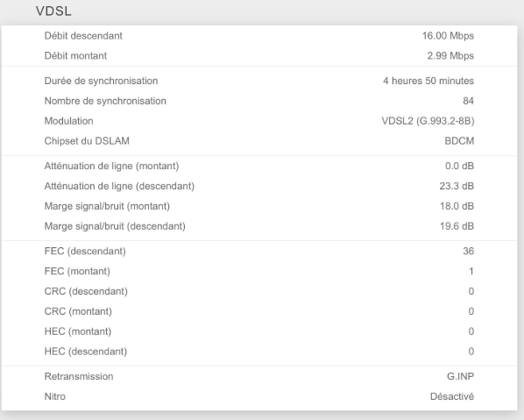
Task: Select the 19.6 dB margin value
Action: 457,226
